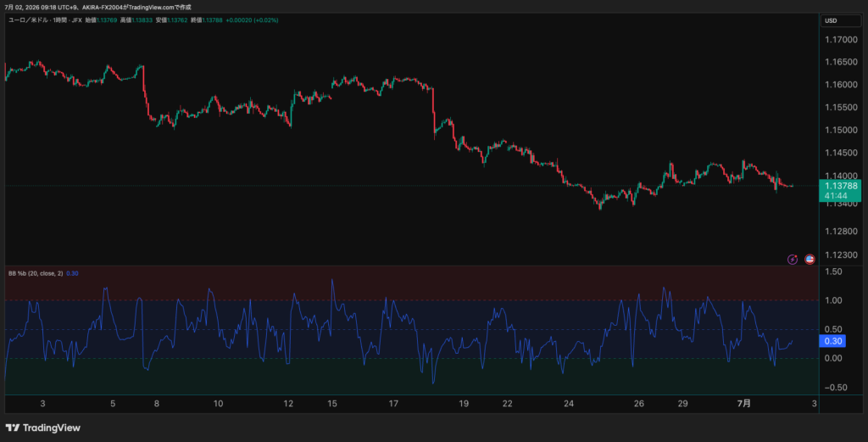Viewport: 868px width, 442px height.
Task: Click the 15 date label on time axis
Action: point(332,404)
